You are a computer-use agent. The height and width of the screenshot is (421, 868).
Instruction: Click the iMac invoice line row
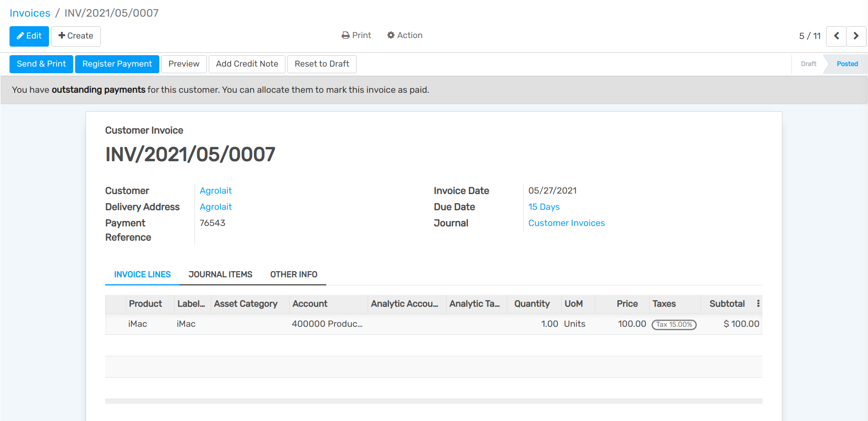[137, 324]
